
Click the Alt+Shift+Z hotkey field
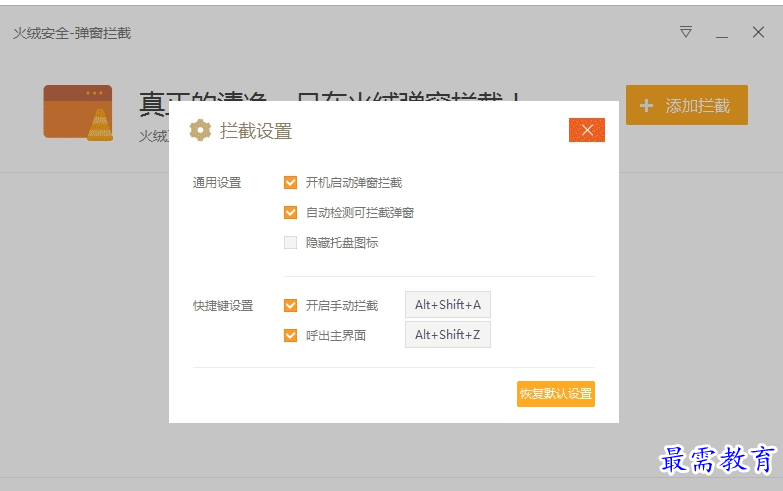coord(448,335)
